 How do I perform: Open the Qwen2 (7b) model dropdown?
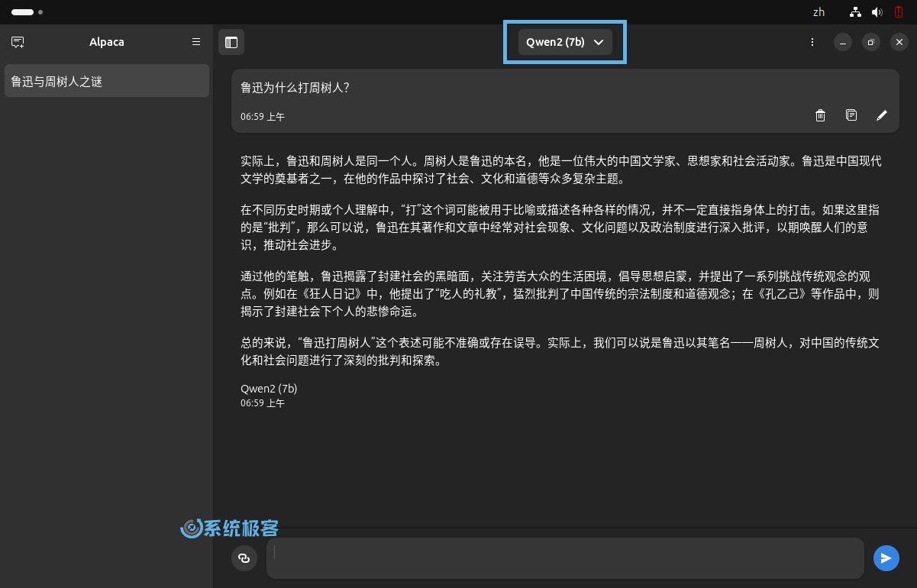click(565, 42)
